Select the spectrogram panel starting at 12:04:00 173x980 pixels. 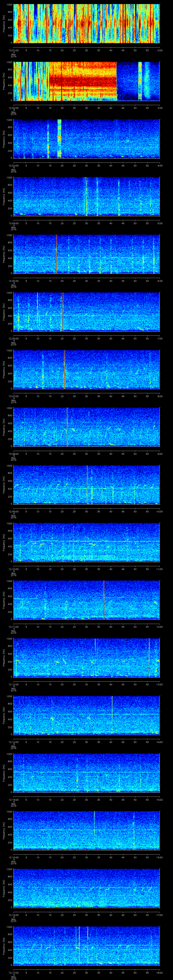[87, 197]
